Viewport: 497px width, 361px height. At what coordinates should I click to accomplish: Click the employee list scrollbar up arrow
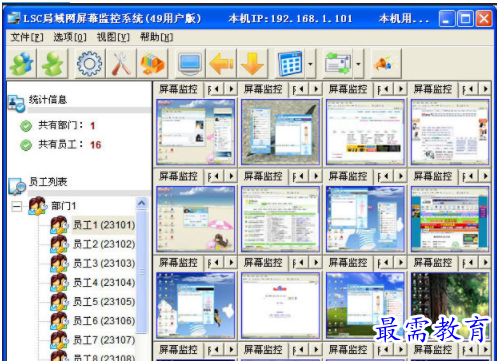click(x=142, y=203)
